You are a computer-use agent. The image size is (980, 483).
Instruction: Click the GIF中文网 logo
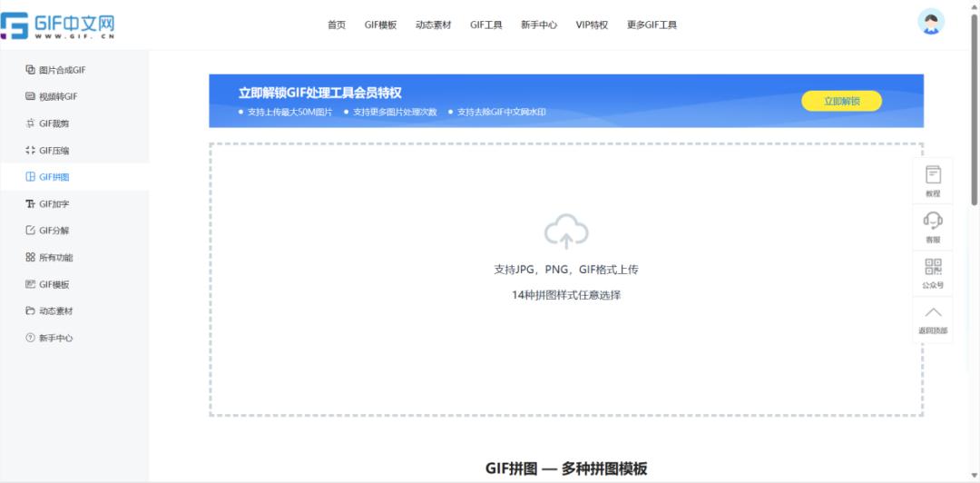coord(57,25)
